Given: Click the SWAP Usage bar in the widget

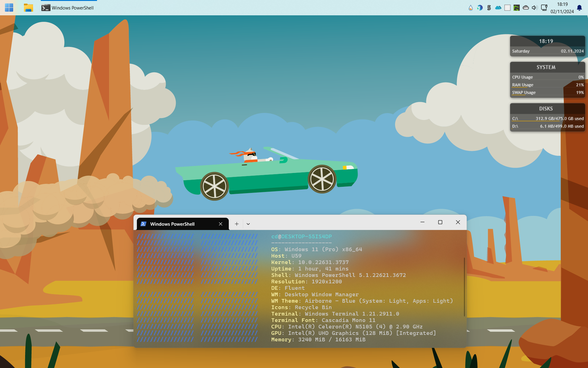Looking at the screenshot, I should click(548, 93).
